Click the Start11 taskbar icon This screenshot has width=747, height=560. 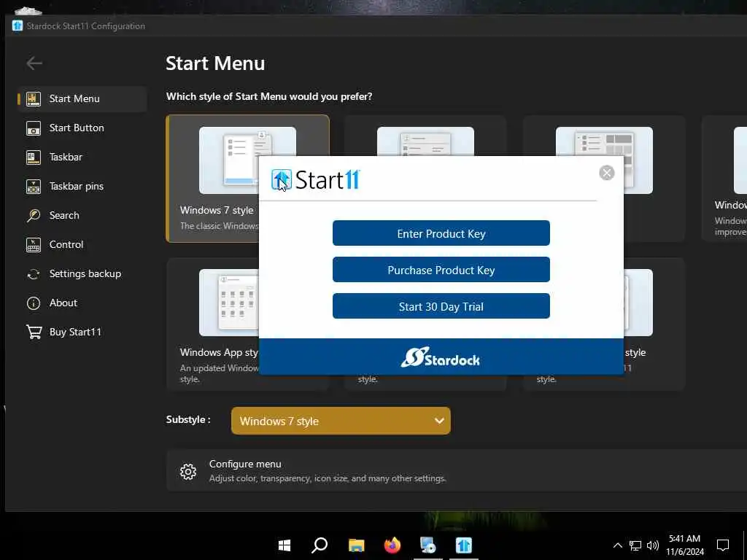click(x=463, y=545)
